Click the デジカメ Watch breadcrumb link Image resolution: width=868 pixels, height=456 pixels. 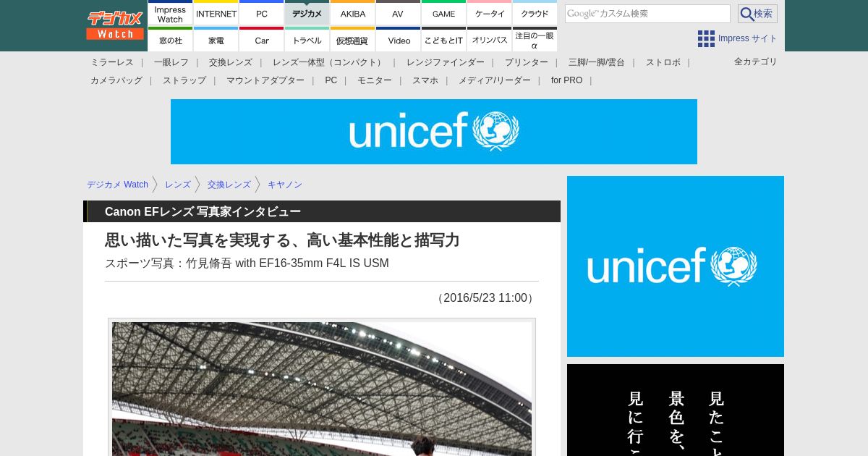117,185
